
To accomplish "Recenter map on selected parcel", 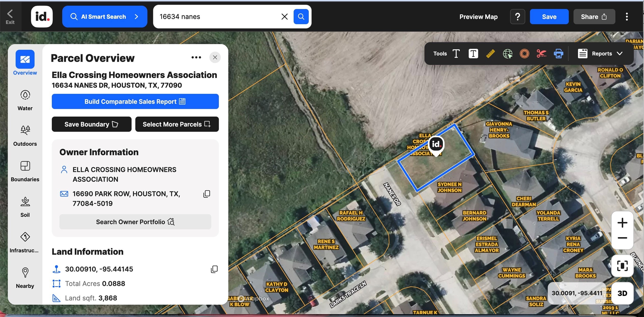I will pyautogui.click(x=622, y=266).
